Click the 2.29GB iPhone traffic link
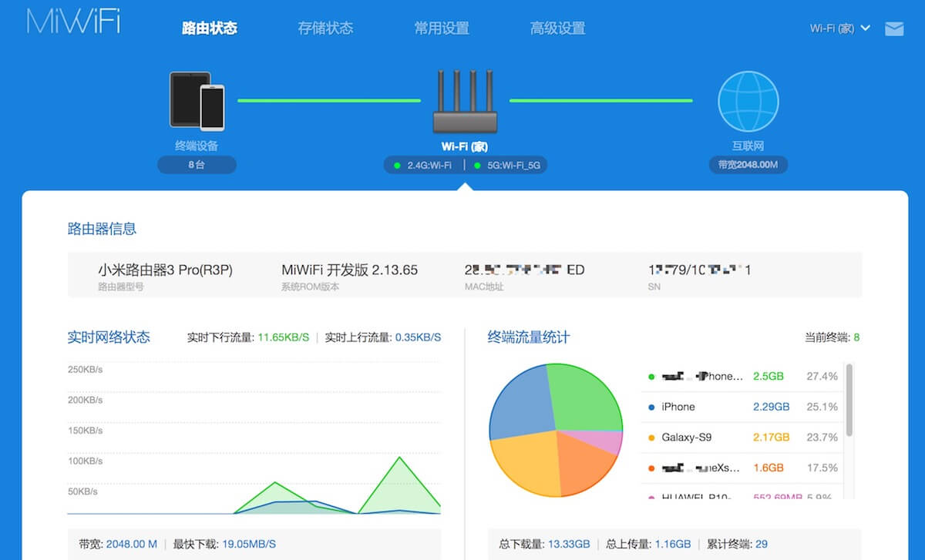This screenshot has height=560, width=925. click(x=770, y=406)
